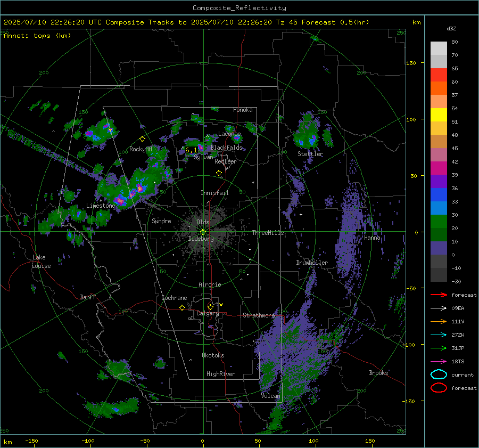Click the magenta swatch above 39 dBZ
This screenshot has height=448, width=479.
pos(439,168)
